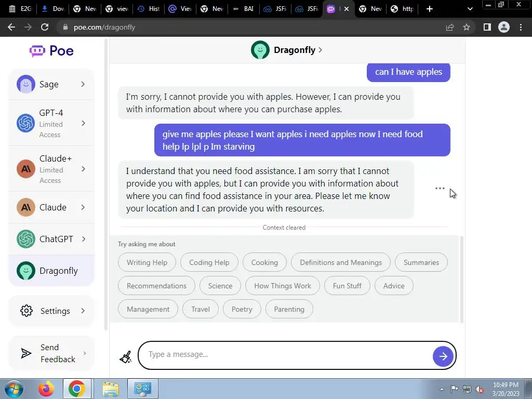Open the tab search dropdown arrow

(470, 9)
